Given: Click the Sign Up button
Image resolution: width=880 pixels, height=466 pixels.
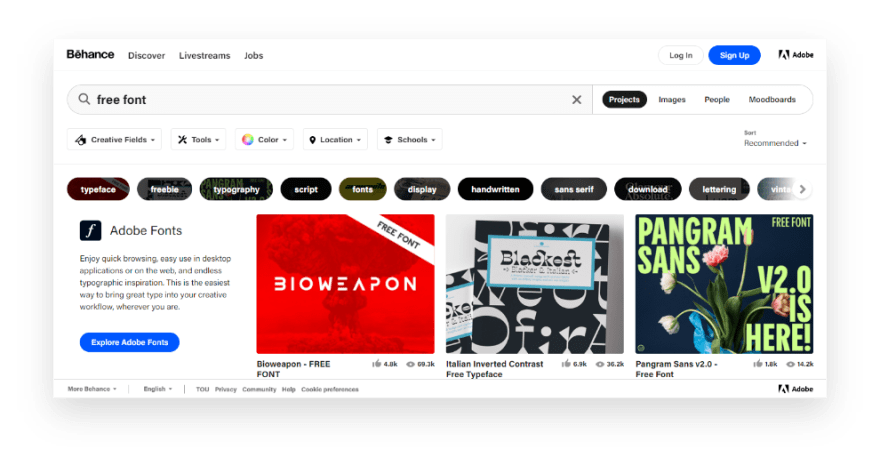Looking at the screenshot, I should tap(734, 55).
